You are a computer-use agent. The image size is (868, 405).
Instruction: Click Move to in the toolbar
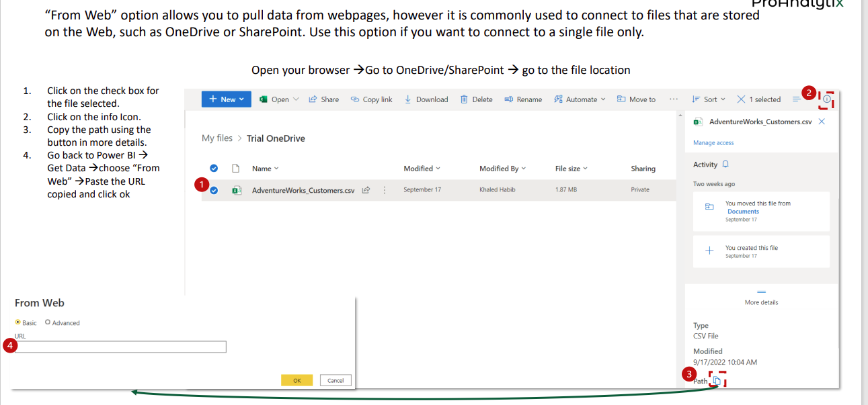point(636,99)
